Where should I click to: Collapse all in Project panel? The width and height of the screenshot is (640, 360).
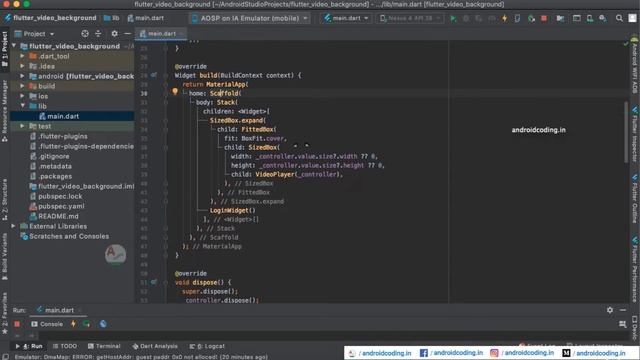[98, 33]
